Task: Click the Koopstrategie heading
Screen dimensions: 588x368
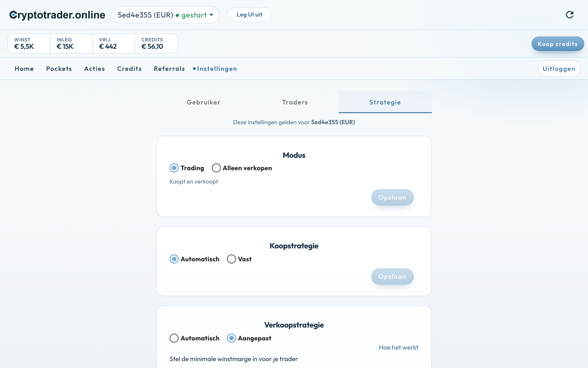Action: click(294, 246)
